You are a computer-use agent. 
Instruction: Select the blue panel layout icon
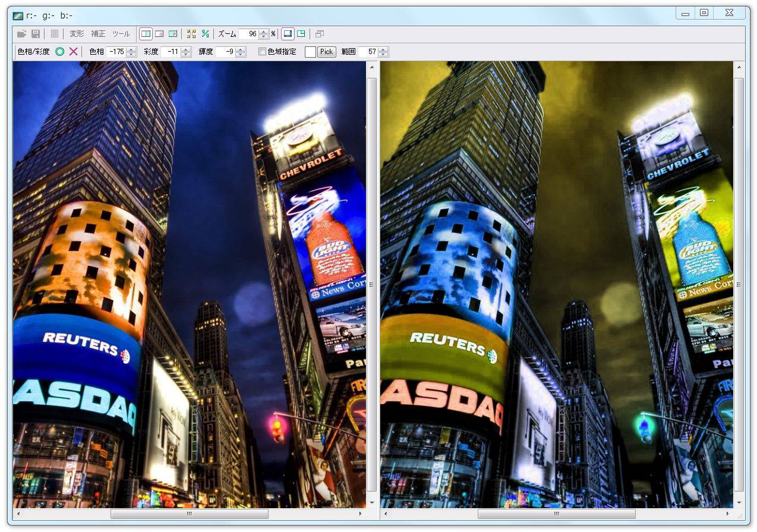[x=287, y=34]
